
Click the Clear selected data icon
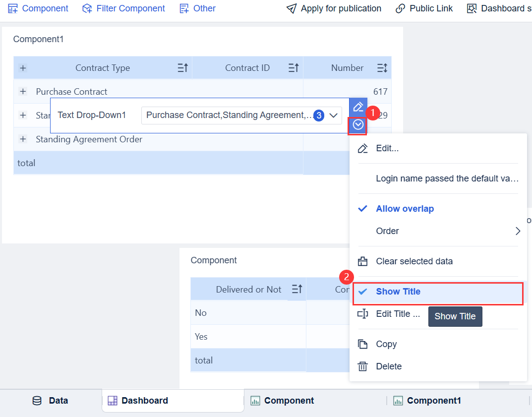click(x=363, y=261)
